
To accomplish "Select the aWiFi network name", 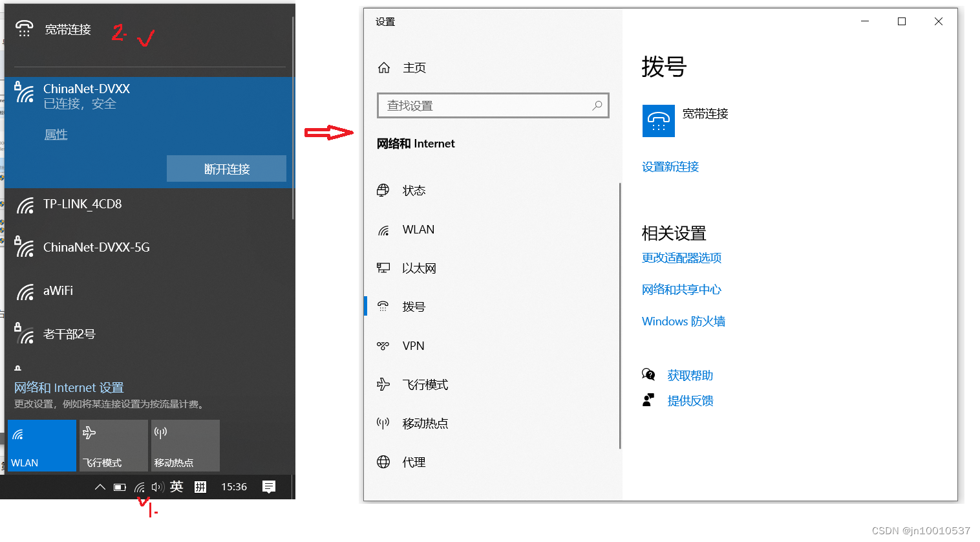I will [58, 290].
